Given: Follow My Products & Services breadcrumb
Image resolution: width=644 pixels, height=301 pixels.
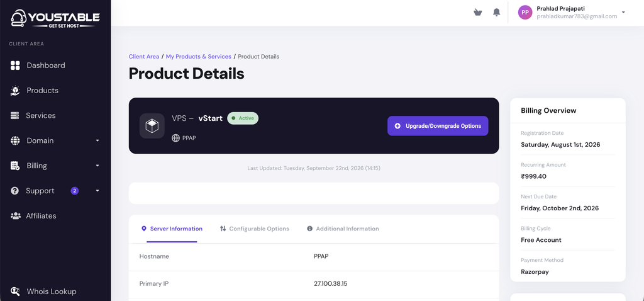Looking at the screenshot, I should (198, 57).
